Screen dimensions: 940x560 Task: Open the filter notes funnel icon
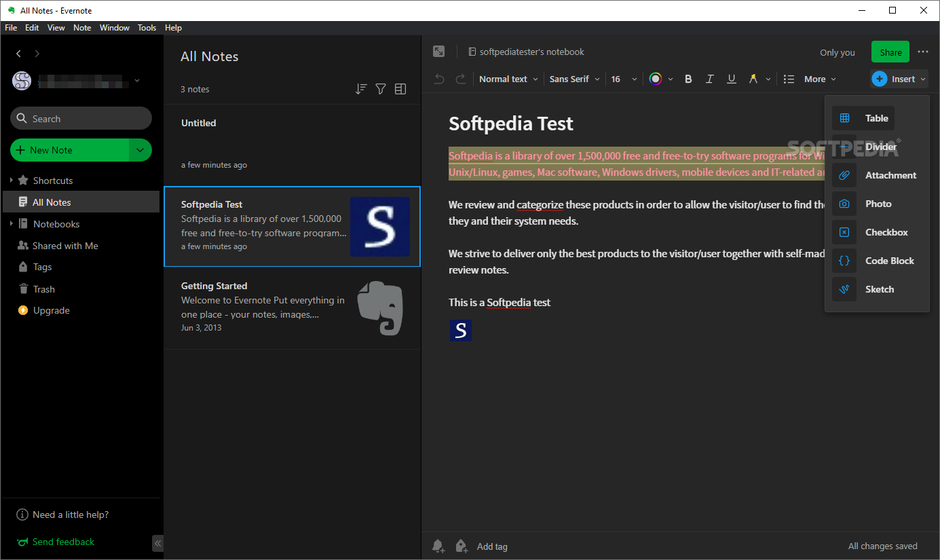click(x=381, y=89)
